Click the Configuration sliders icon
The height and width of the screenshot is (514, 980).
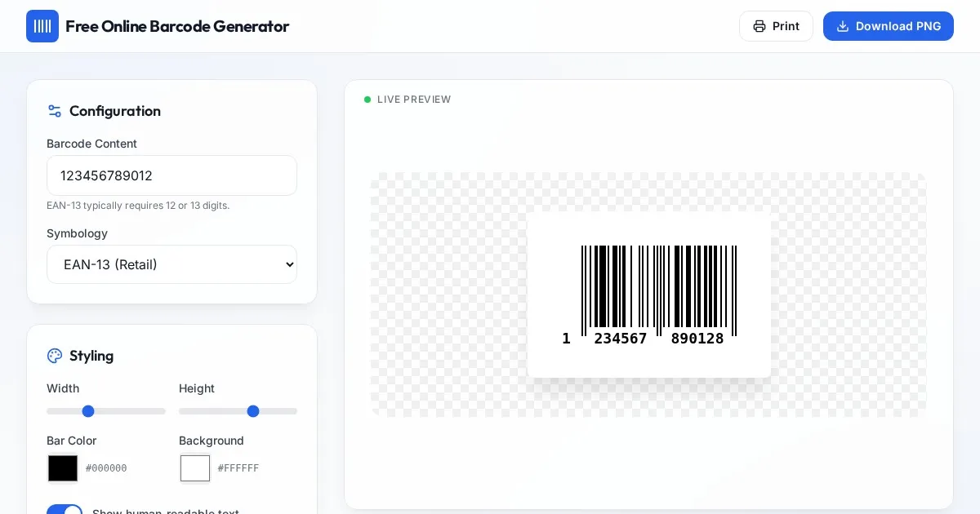(55, 111)
